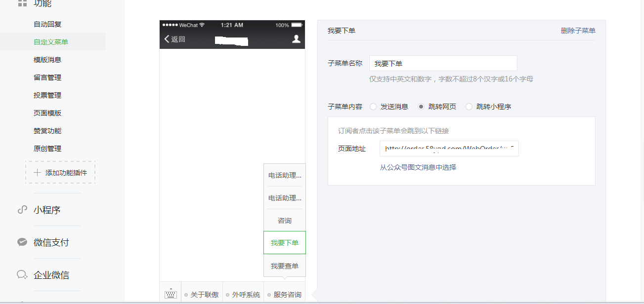Click the keyboard icon in preview
644x304 pixels.
click(171, 295)
